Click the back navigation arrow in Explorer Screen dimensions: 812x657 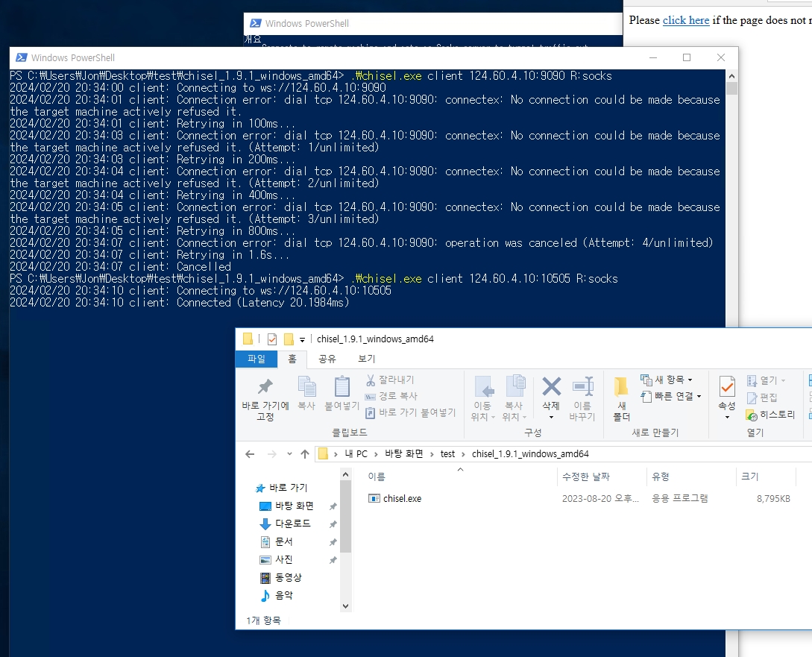click(x=250, y=453)
